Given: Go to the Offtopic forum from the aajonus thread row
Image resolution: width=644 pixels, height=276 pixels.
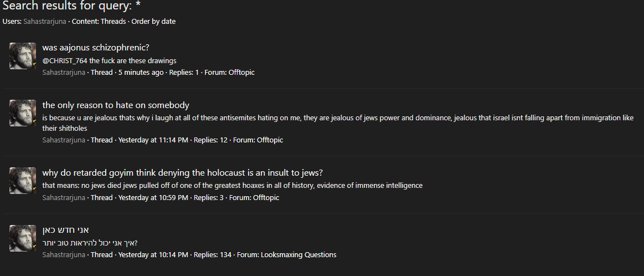Looking at the screenshot, I should (241, 73).
